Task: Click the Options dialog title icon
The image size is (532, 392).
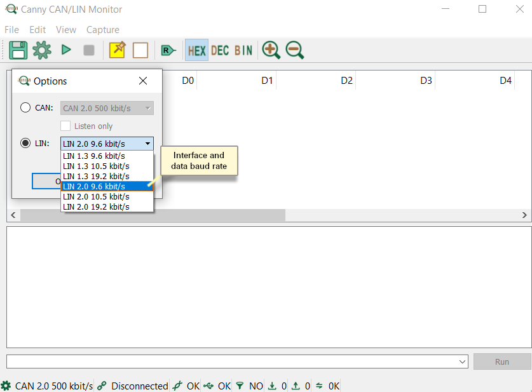Action: [24, 81]
